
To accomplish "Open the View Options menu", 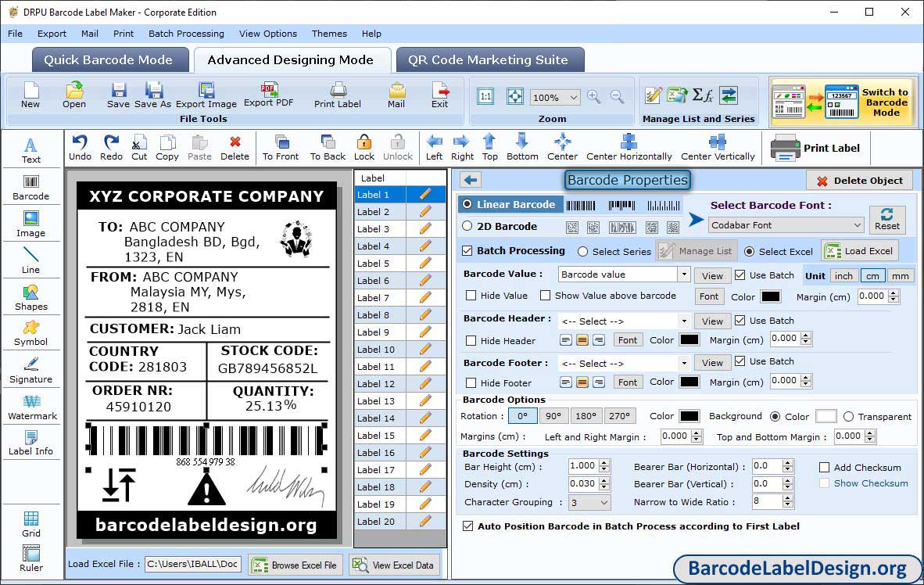I will click(x=268, y=34).
